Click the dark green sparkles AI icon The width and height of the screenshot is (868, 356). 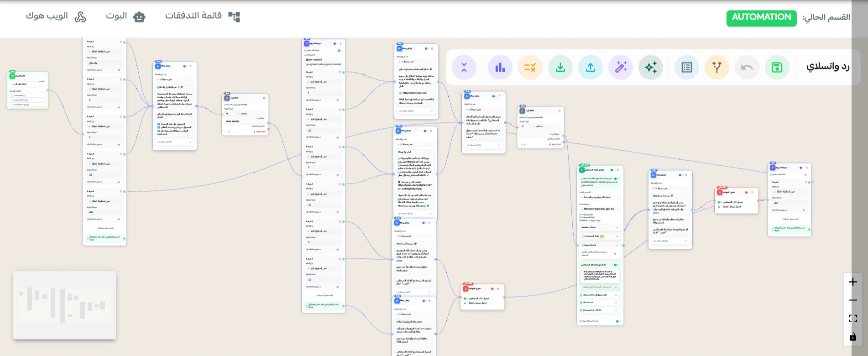[x=651, y=68]
